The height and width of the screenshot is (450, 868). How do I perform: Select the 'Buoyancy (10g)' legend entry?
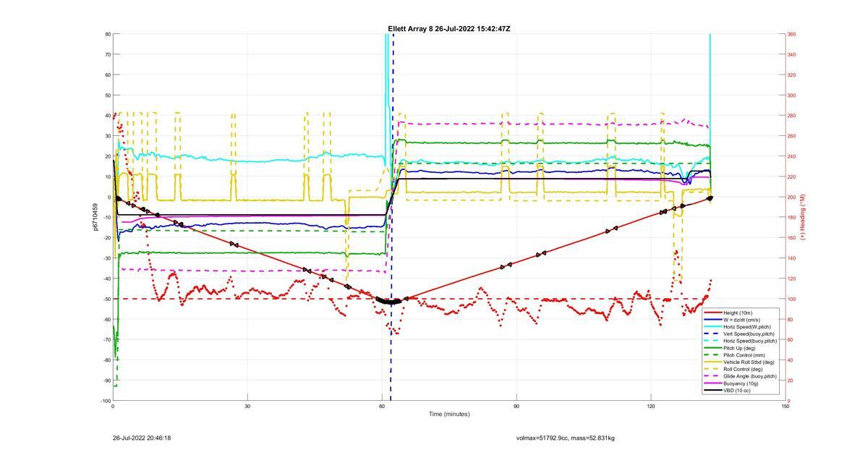(x=741, y=383)
